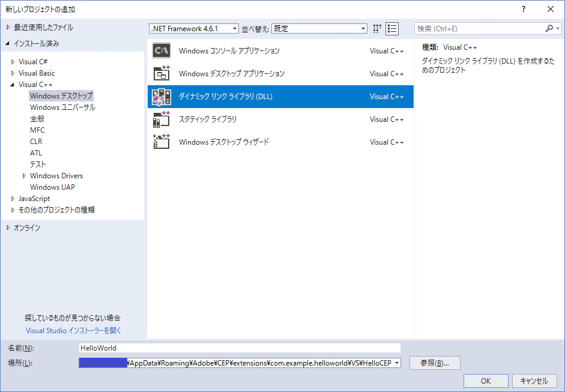The height and width of the screenshot is (392, 565).
Task: Click the Windows desktop wizard icon
Action: click(161, 142)
